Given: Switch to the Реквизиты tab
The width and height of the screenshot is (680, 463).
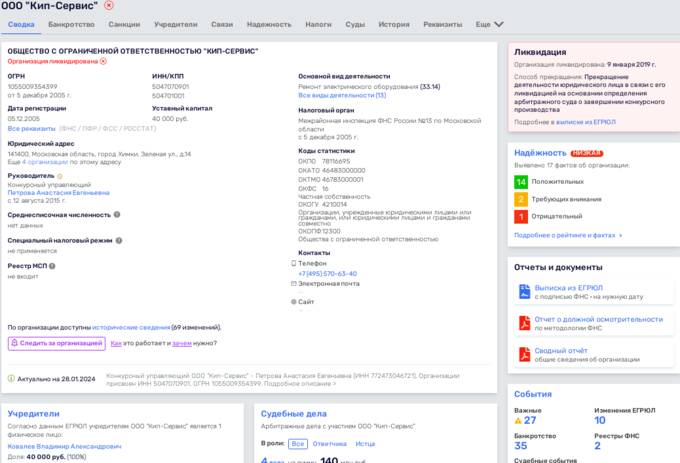Looking at the screenshot, I should point(442,24).
